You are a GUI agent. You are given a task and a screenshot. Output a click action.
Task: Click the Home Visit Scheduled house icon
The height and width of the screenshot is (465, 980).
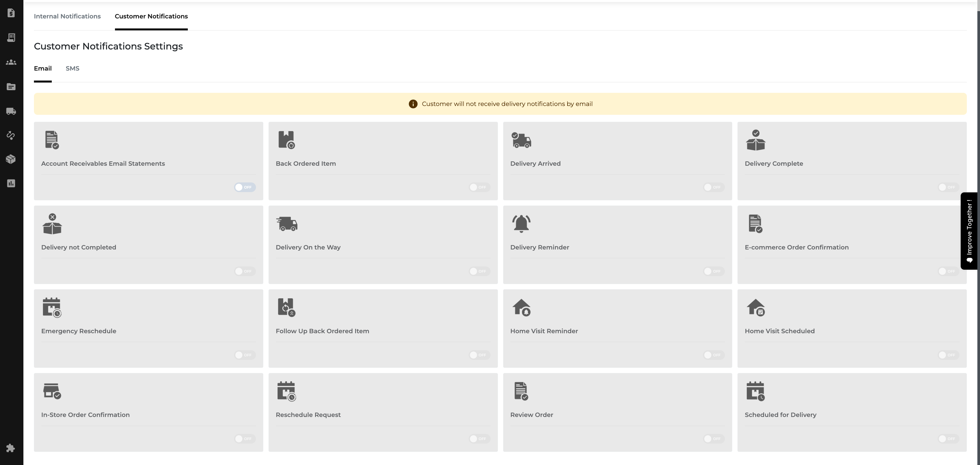(x=756, y=307)
